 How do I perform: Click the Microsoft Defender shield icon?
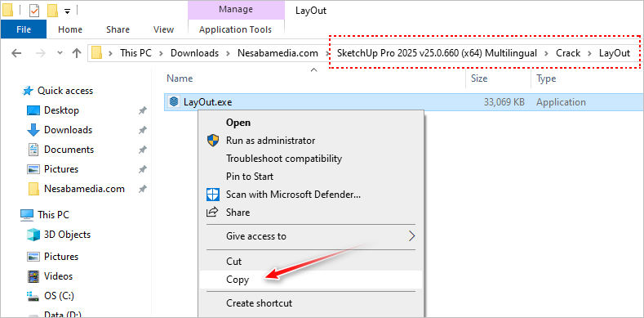coord(213,195)
